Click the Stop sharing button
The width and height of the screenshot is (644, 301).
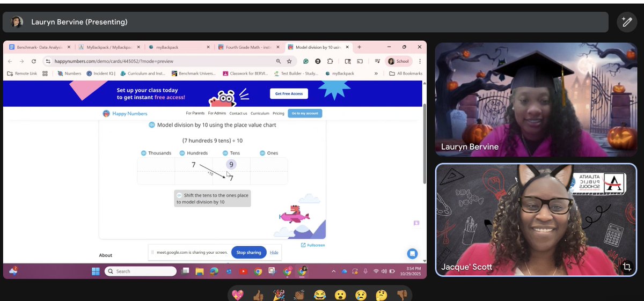point(248,252)
